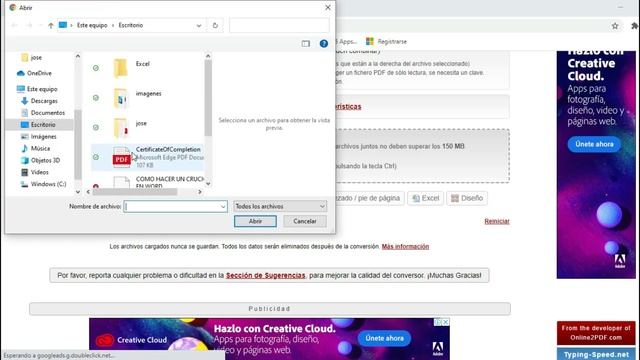The height and width of the screenshot is (360, 640).
Task: Click the Cancelar button
Action: (x=305, y=221)
